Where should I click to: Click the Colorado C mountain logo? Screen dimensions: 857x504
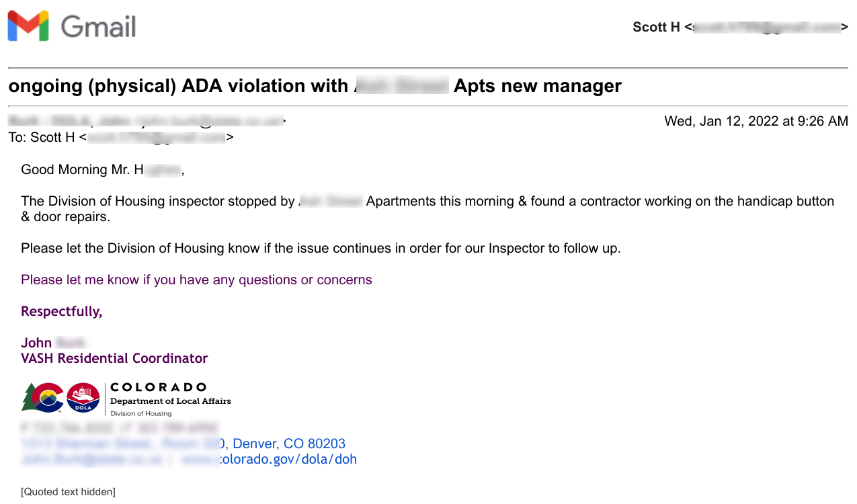click(x=48, y=398)
